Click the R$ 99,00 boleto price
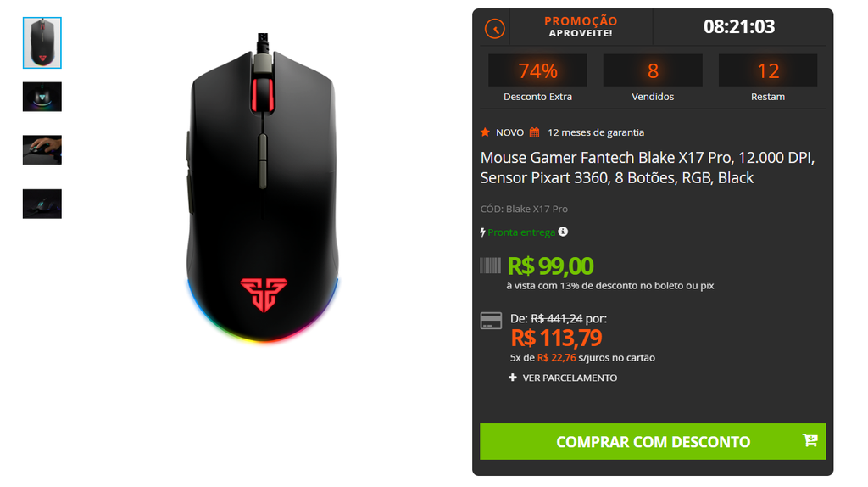The width and height of the screenshot is (868, 487). [x=550, y=266]
